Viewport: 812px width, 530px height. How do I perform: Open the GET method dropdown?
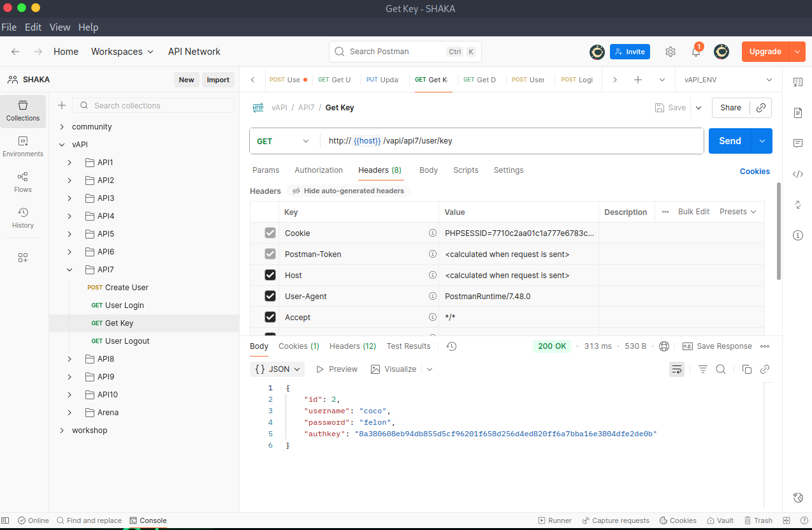tap(283, 141)
